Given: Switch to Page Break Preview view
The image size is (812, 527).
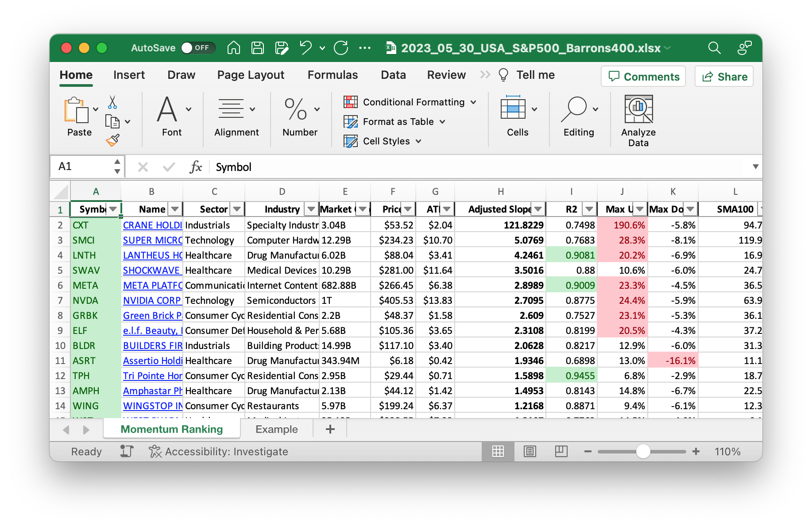Looking at the screenshot, I should click(561, 451).
